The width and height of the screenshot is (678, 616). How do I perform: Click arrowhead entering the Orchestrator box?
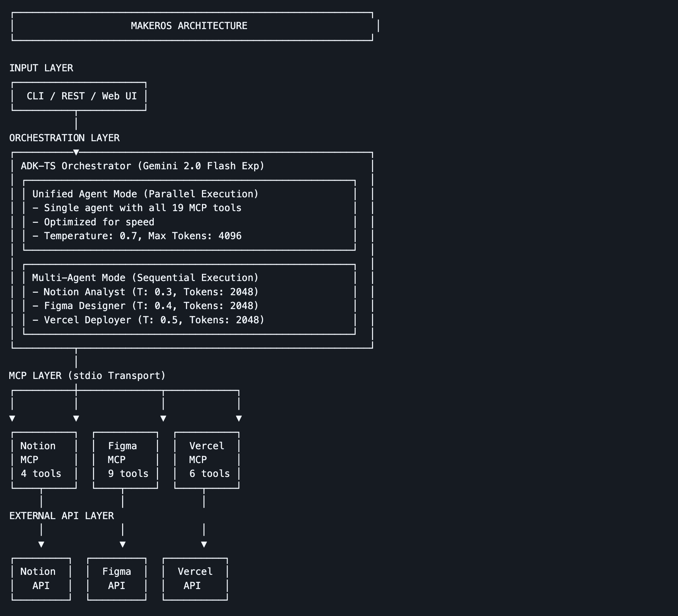[76, 152]
